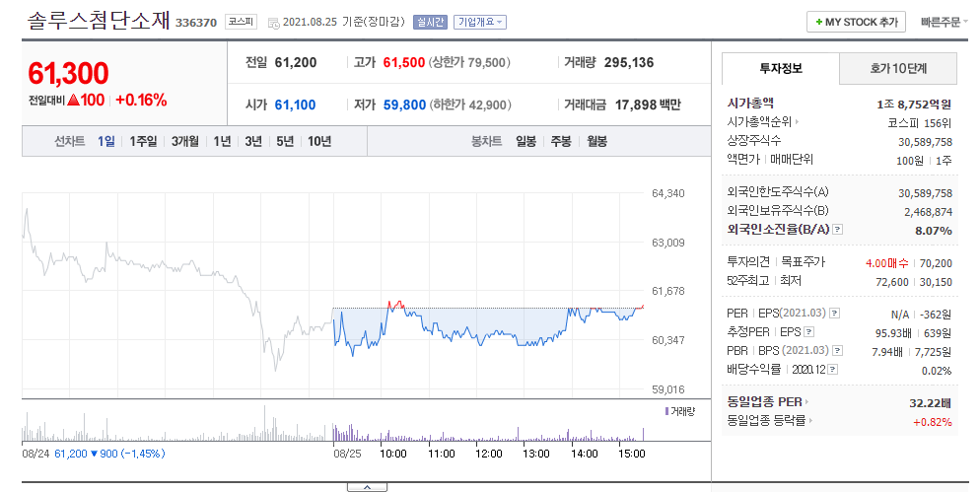This screenshot has height=492, width=980.
Task: Click the 64,340 price axis label
Action: pyautogui.click(x=668, y=193)
